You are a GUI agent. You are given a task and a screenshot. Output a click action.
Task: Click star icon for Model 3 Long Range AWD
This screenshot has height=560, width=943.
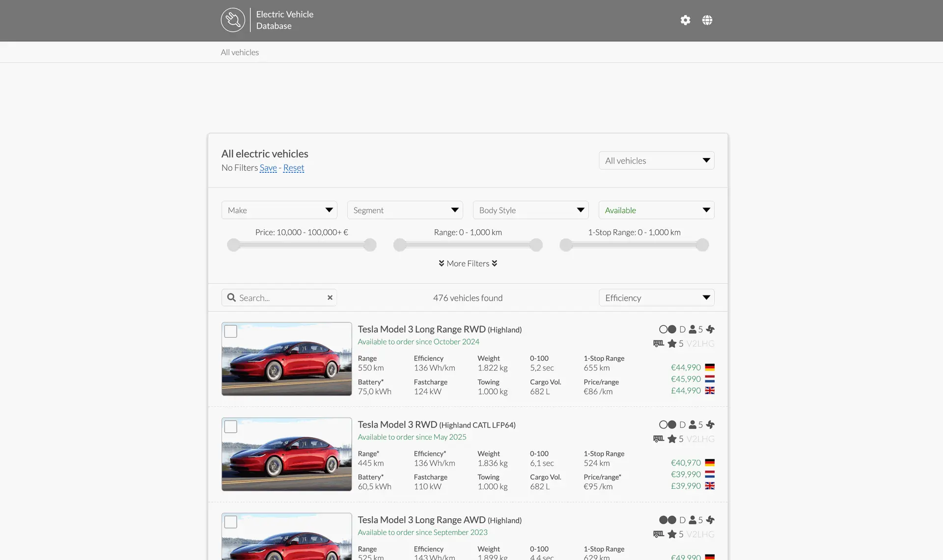click(x=672, y=534)
